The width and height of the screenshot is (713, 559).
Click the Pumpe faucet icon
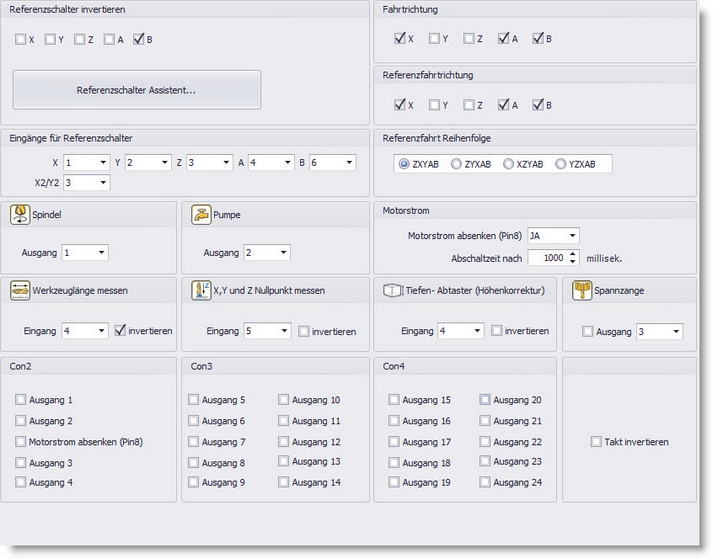(199, 214)
